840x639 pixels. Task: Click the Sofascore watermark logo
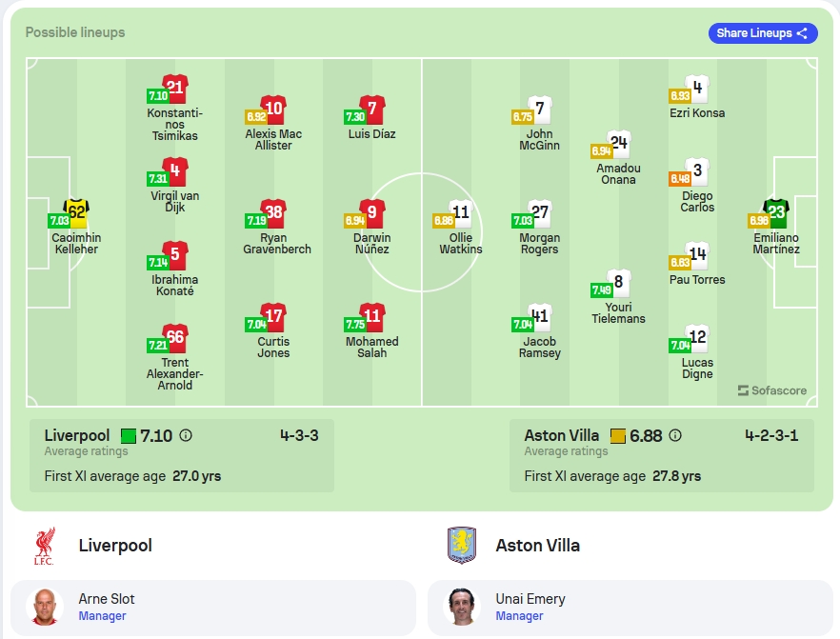pos(771,390)
